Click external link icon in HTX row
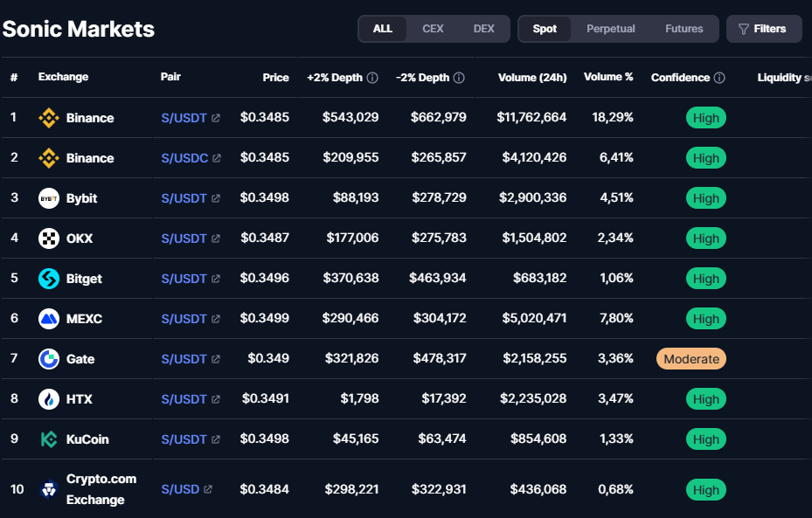Image resolution: width=812 pixels, height=518 pixels. 216,399
